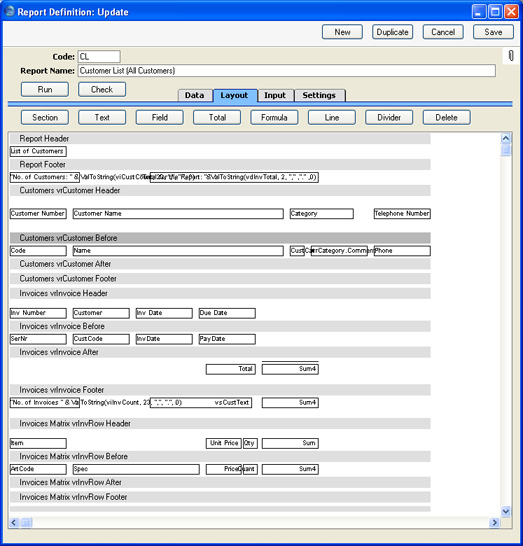Switch to the Data tab
This screenshot has height=546, width=523.
pyautogui.click(x=195, y=95)
